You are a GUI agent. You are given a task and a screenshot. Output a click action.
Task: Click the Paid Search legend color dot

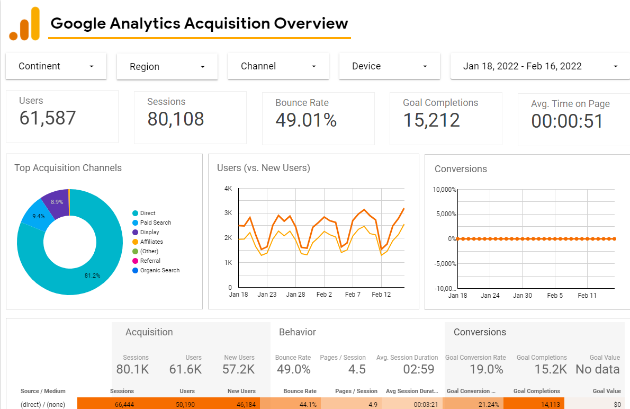pos(135,223)
